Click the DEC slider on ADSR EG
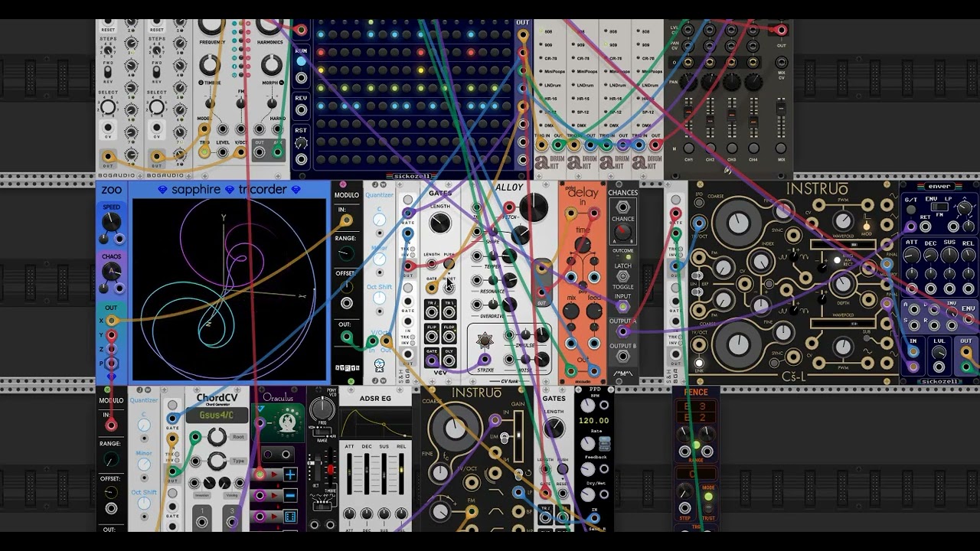This screenshot has width=980, height=551. click(367, 473)
